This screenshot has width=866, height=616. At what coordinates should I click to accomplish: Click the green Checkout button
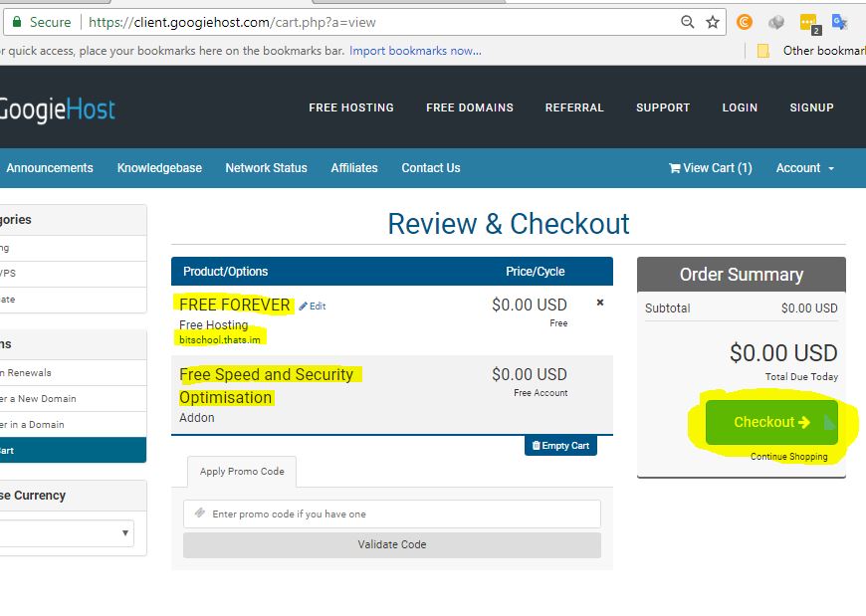coord(771,422)
